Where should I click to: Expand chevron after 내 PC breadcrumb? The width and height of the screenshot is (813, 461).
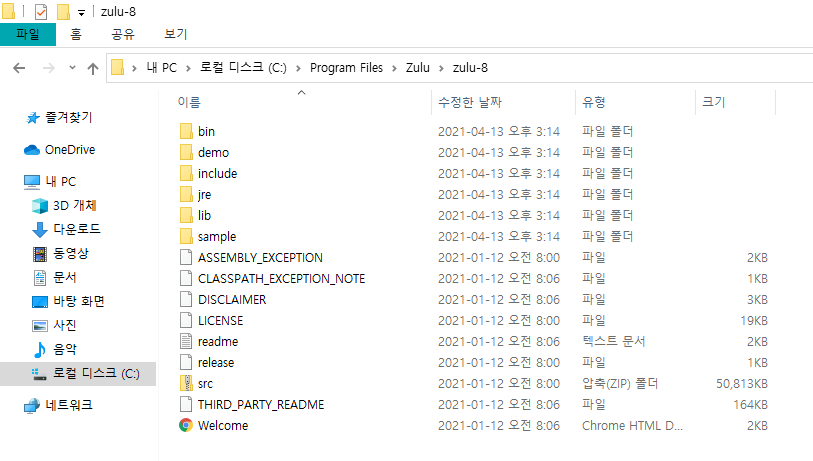(x=188, y=68)
